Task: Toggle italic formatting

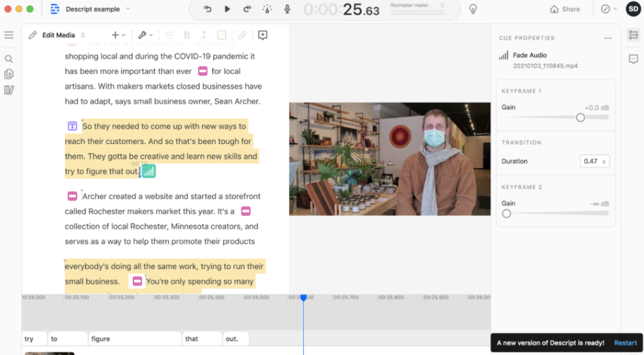Action: pyautogui.click(x=204, y=35)
